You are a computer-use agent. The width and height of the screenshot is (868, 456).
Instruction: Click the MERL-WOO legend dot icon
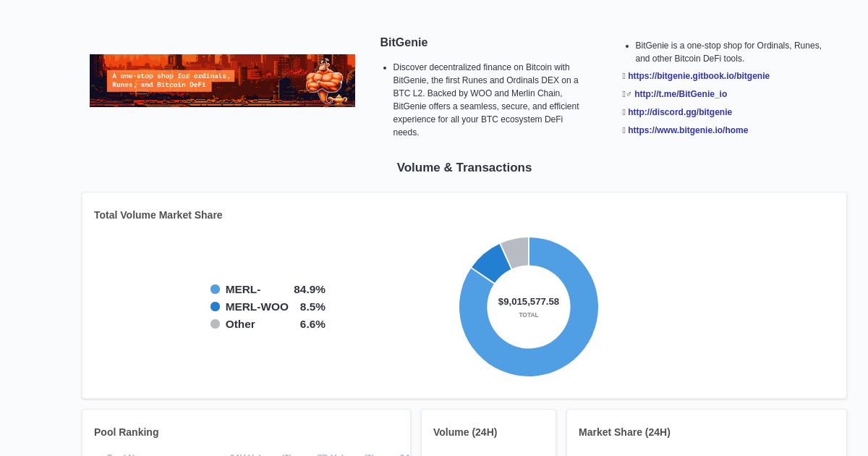[214, 306]
